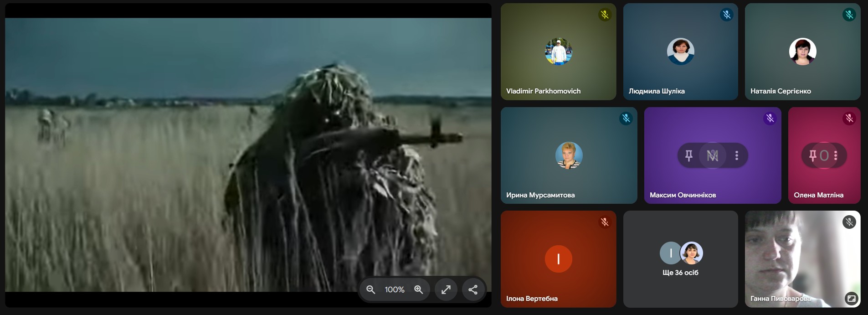
Task: Click the corner icon on Ганна Пивоварова's tile
Action: click(x=851, y=299)
